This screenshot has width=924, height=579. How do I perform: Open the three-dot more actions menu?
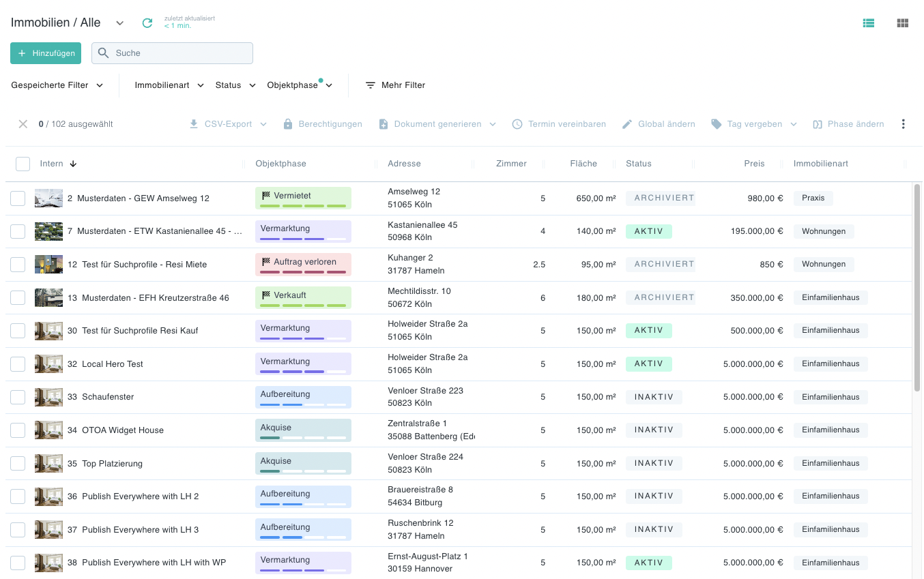click(x=903, y=124)
